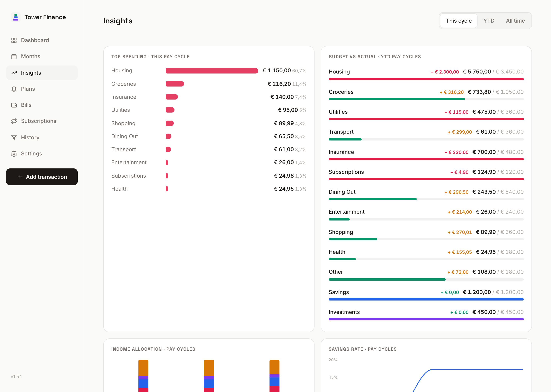Click the Tower Finance logo icon

click(x=16, y=17)
